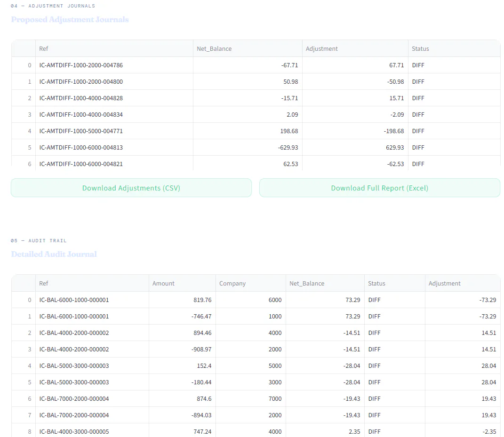Click the Adjustment value 15.71
The height and width of the screenshot is (437, 504).
pyautogui.click(x=355, y=98)
